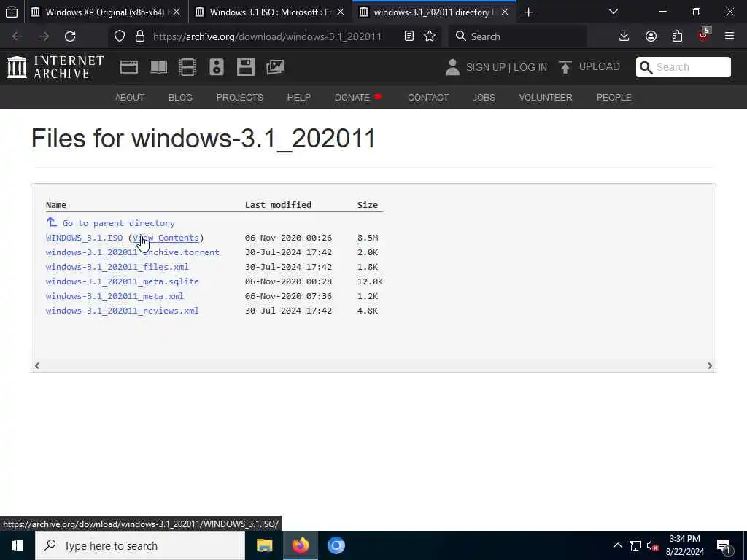Expand the list all tabs dropdown
The image size is (747, 560).
(x=614, y=12)
